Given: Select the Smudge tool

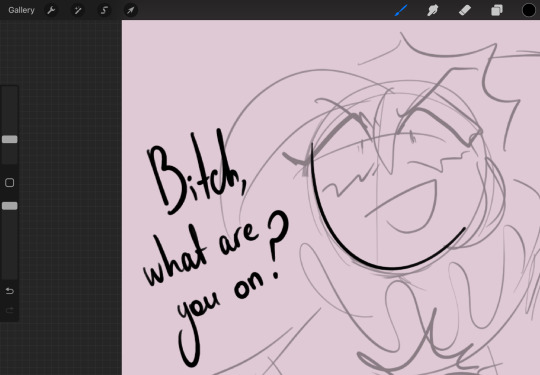Looking at the screenshot, I should 433,10.
